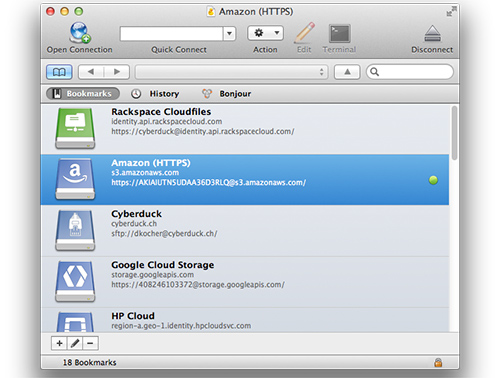This screenshot has width=500, height=378.
Task: Click the Cyberduck bookmark title
Action: tap(136, 214)
